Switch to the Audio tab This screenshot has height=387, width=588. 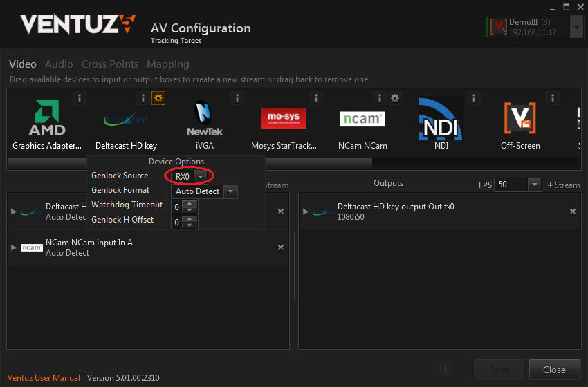[59, 64]
